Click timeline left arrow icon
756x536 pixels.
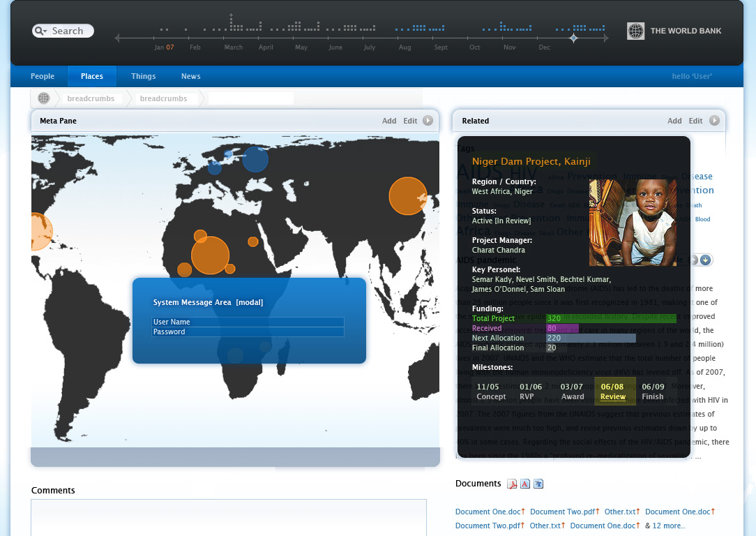point(117,38)
